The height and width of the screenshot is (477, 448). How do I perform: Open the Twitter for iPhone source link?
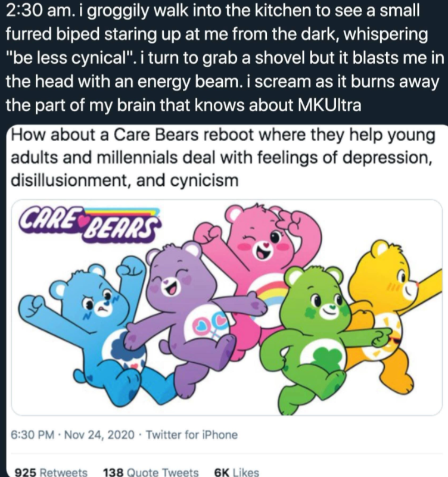[192, 435]
